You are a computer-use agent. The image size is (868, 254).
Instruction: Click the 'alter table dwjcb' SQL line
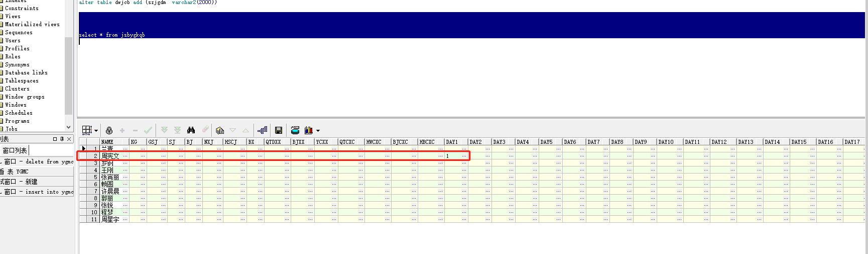pos(148,3)
